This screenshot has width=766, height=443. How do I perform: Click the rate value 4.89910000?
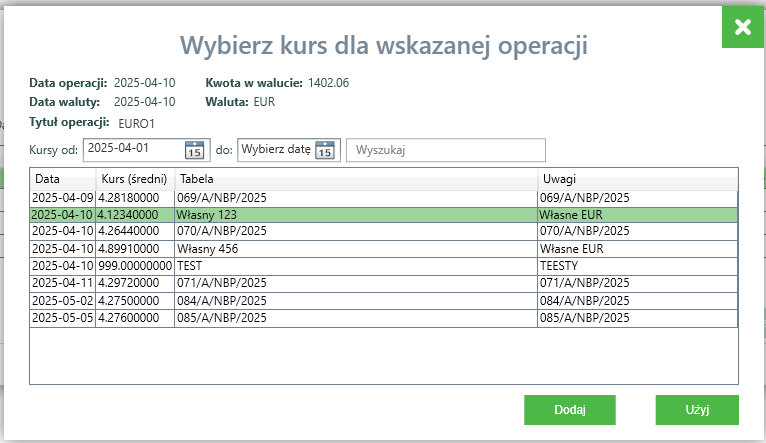pyautogui.click(x=128, y=249)
